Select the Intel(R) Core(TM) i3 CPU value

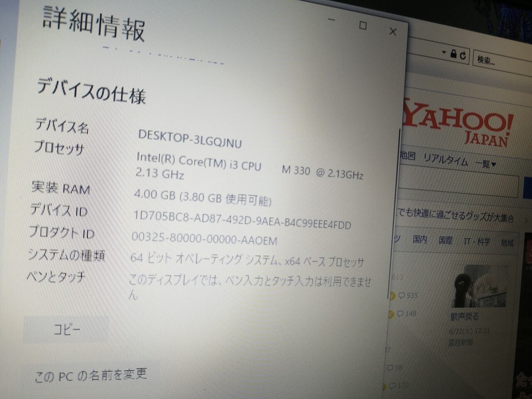tap(250, 166)
